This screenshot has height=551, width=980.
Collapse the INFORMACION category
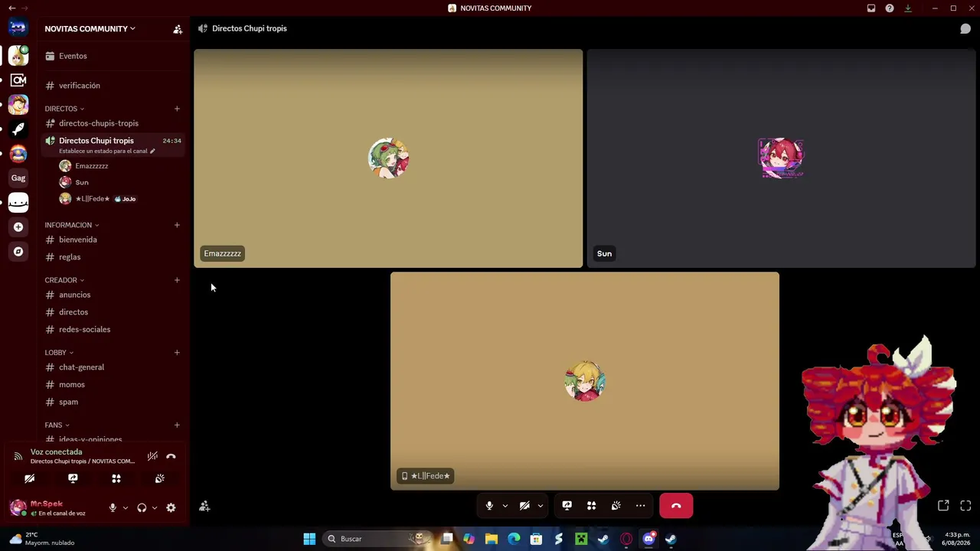[x=72, y=225]
